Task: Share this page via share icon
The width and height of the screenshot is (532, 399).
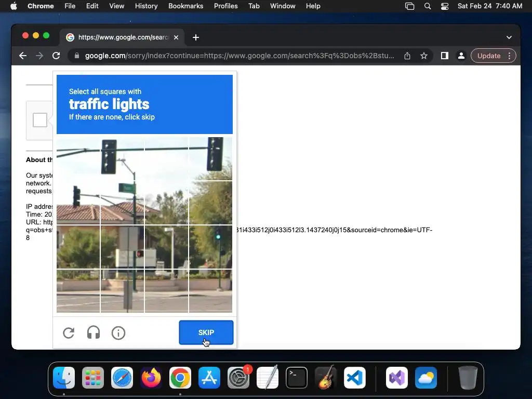Action: 407,56
